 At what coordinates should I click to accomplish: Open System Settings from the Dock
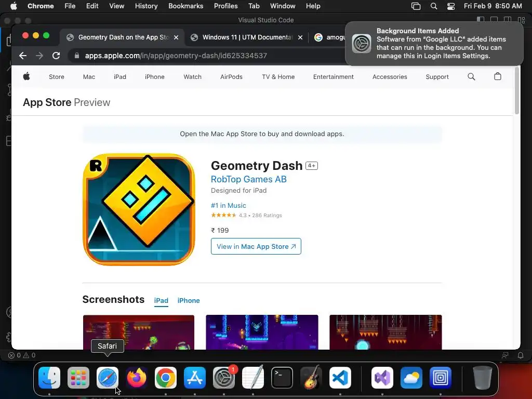(x=224, y=378)
